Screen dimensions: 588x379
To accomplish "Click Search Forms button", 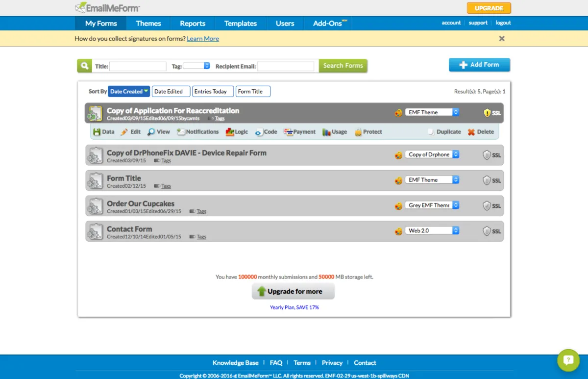I will [343, 66].
